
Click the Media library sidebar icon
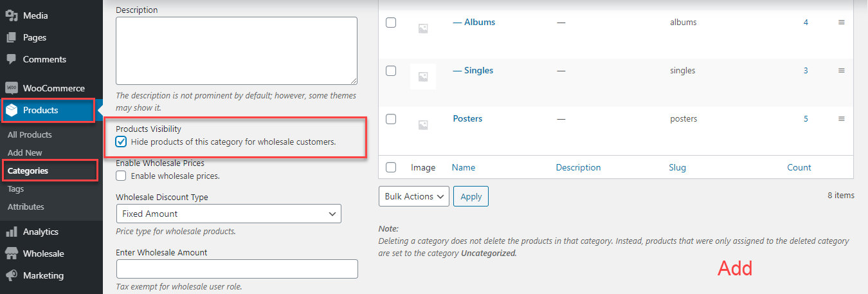pos(11,15)
